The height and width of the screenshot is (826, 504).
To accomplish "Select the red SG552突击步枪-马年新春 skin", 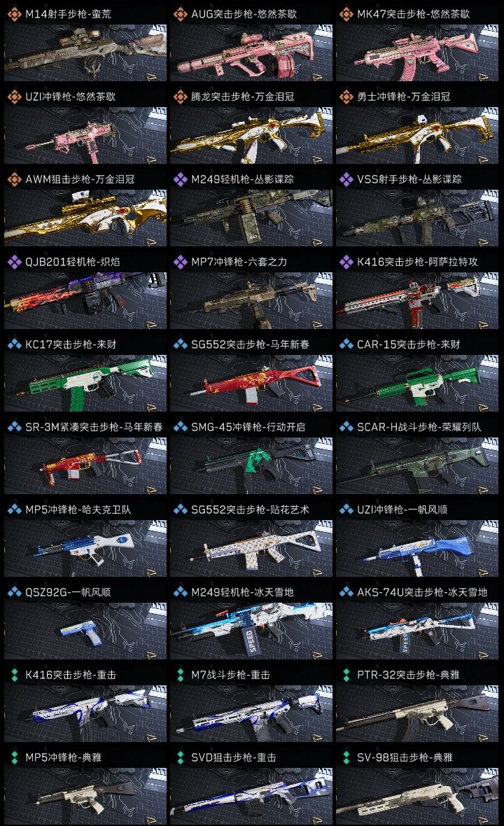I will click(251, 384).
